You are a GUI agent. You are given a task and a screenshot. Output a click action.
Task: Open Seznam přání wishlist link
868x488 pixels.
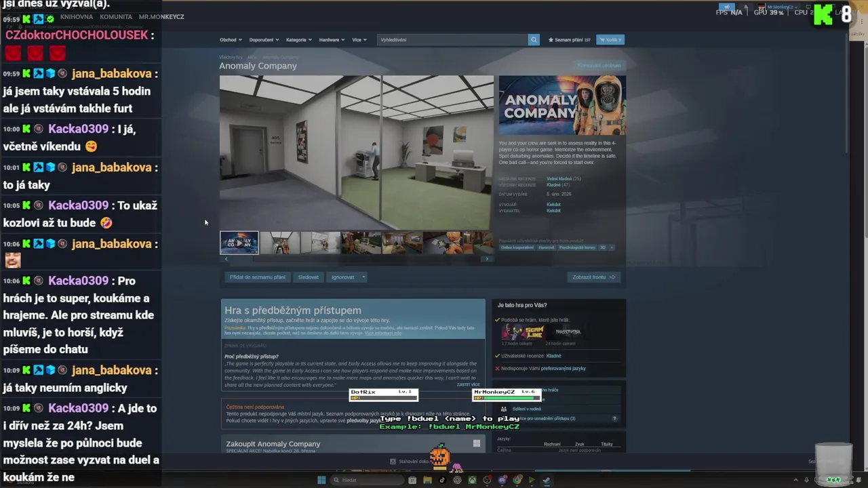[x=569, y=39]
